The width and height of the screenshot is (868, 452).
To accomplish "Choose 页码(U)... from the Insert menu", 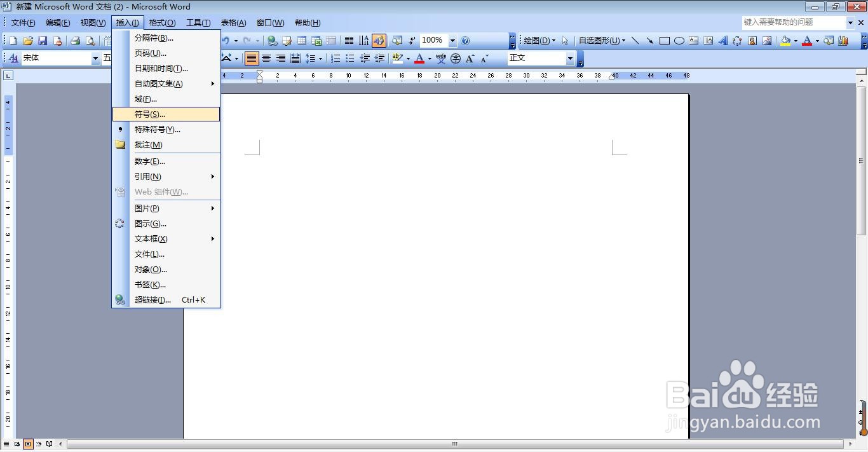I will (166, 53).
